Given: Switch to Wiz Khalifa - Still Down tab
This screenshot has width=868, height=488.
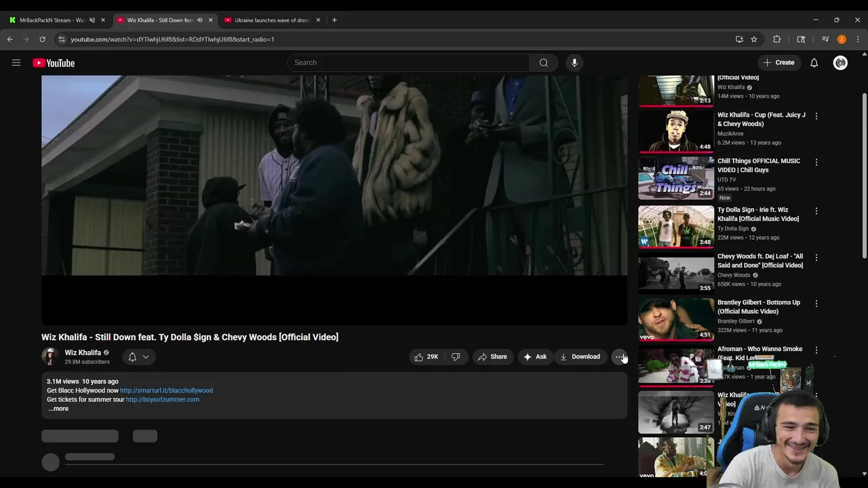Looking at the screenshot, I should [x=160, y=20].
